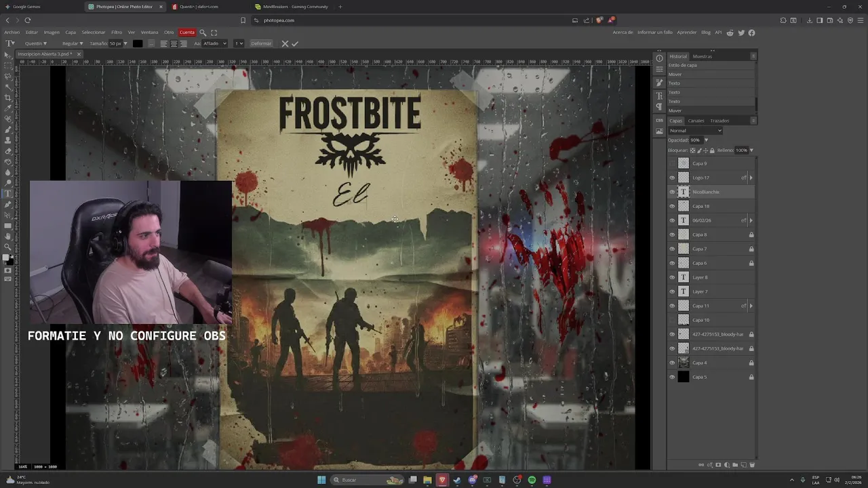The image size is (868, 488).
Task: Align text to the left
Action: 164,43
